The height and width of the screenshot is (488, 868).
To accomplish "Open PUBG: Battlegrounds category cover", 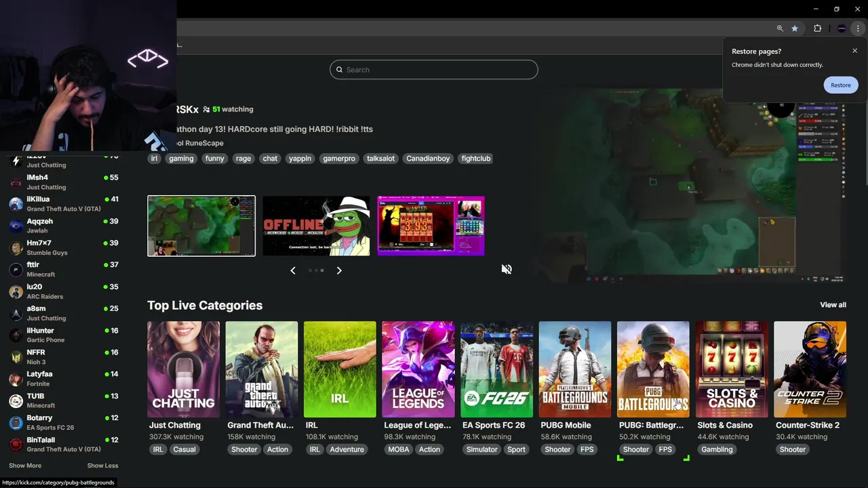I will [x=653, y=369].
